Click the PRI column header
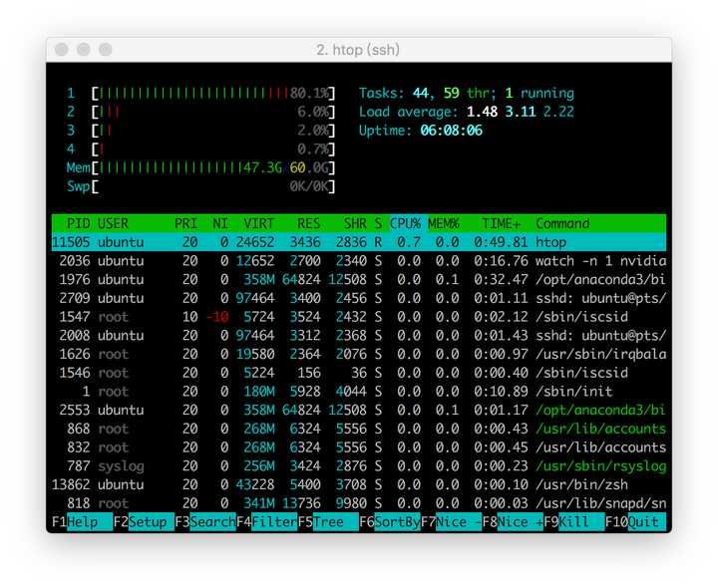The height and width of the screenshot is (588, 718). pyautogui.click(x=185, y=223)
